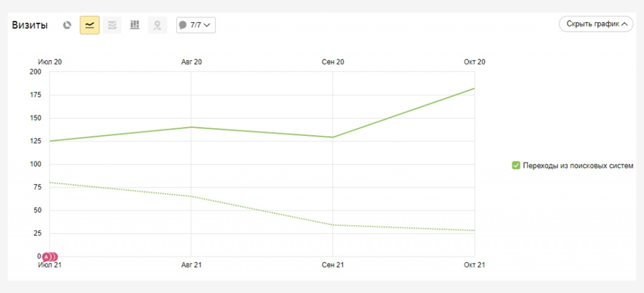This screenshot has height=293, width=644.
Task: Click the 'Окт 21' bottom axis label
Action: 474,265
